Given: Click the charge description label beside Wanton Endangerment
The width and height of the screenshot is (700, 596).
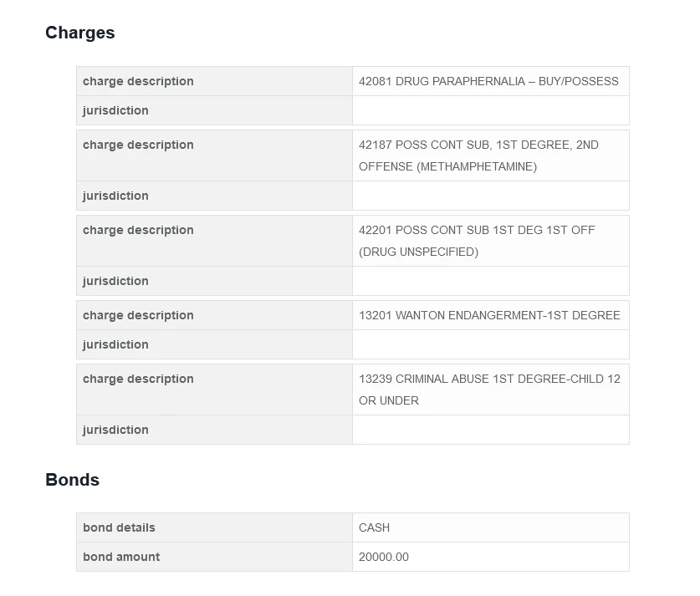Looking at the screenshot, I should pyautogui.click(x=138, y=315).
